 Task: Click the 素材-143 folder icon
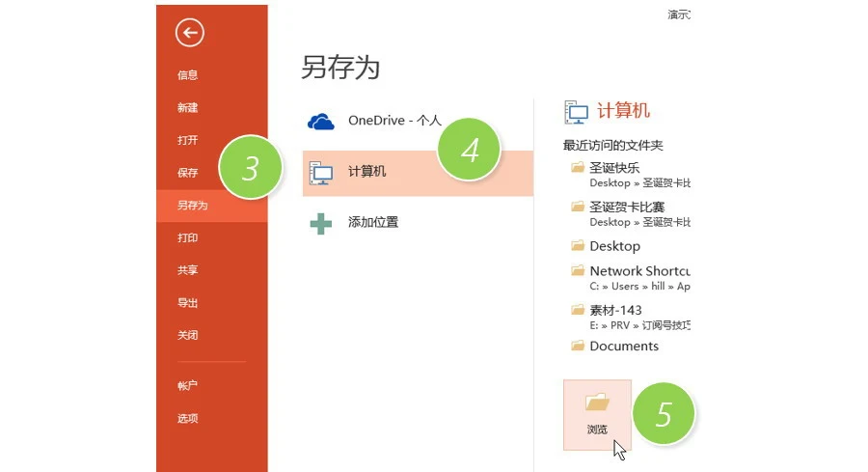578,310
